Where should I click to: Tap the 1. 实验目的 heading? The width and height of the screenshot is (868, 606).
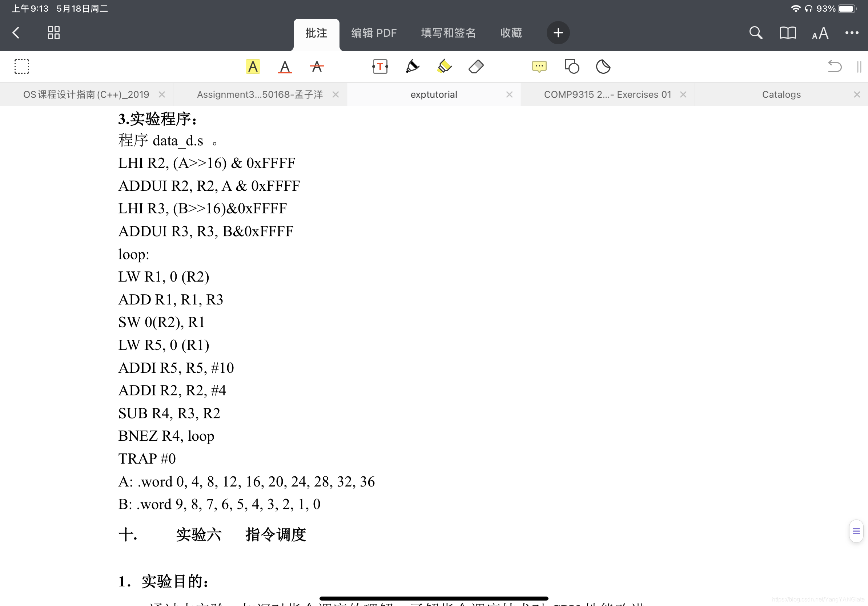[x=163, y=581]
